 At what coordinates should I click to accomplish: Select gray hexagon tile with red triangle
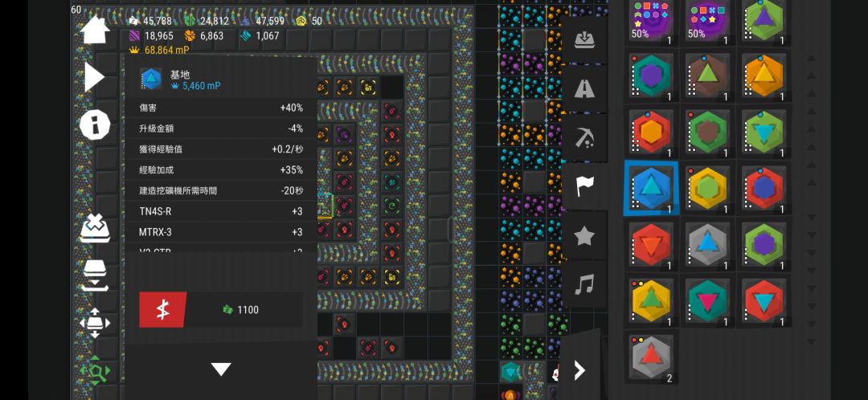pyautogui.click(x=651, y=358)
